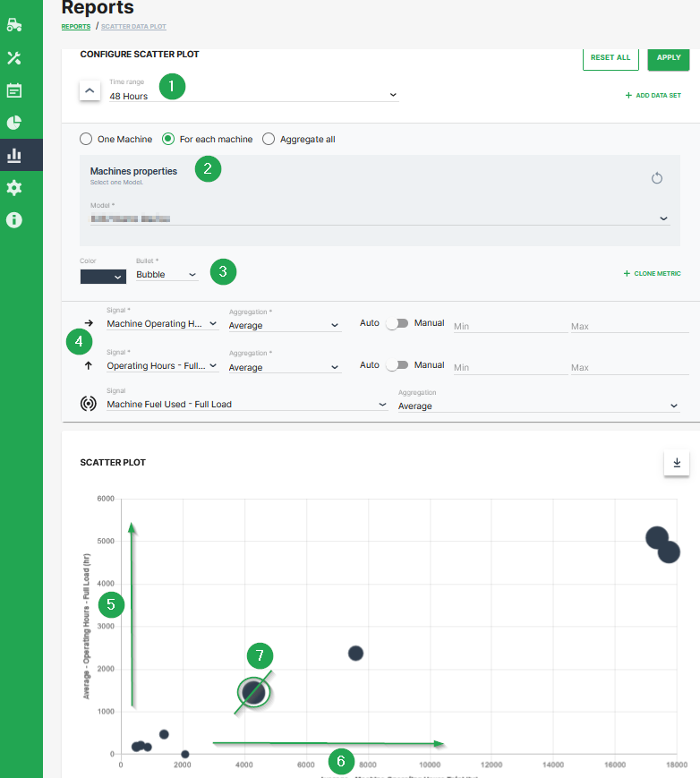Open the tractor machines sidebar icon

[14, 25]
